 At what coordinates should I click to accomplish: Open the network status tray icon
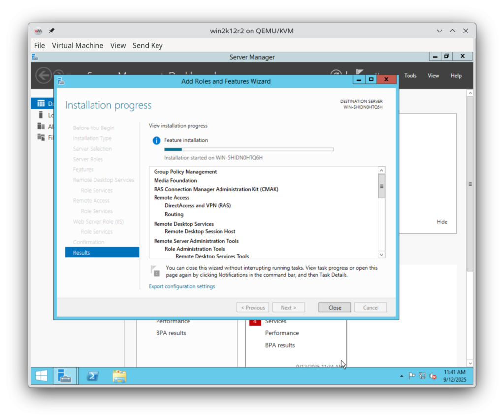[422, 376]
